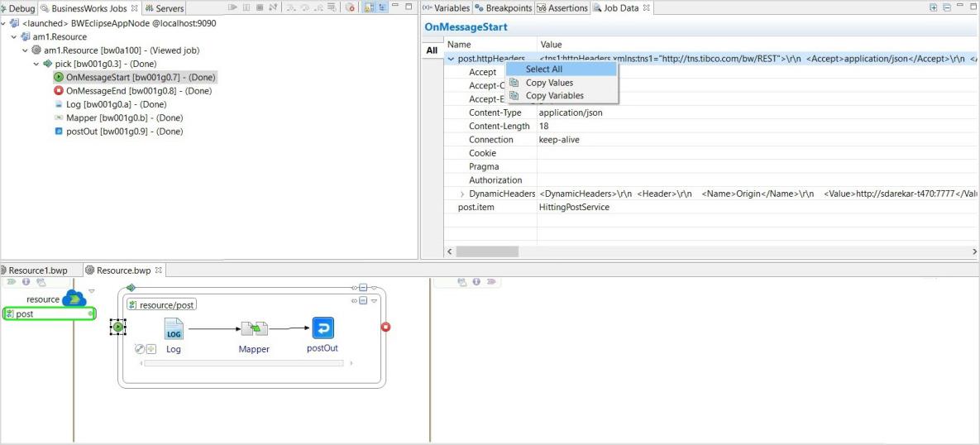This screenshot has width=980, height=445.
Task: Switch to the Breakpoints tab
Action: point(503,8)
